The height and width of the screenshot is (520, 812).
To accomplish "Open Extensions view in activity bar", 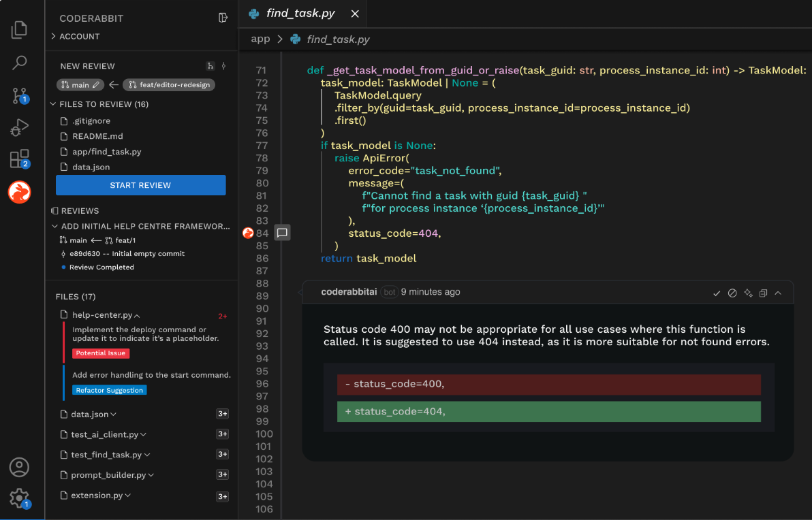I will coord(19,159).
